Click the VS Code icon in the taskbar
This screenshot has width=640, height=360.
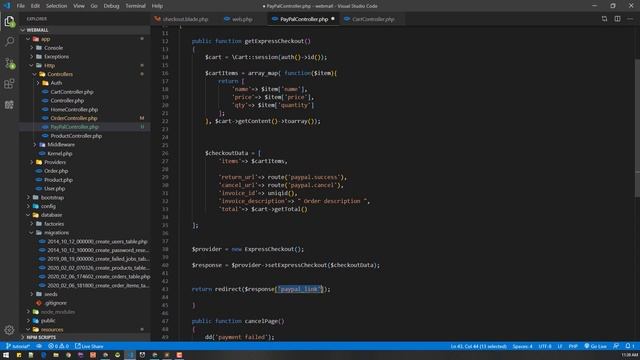tap(130, 355)
